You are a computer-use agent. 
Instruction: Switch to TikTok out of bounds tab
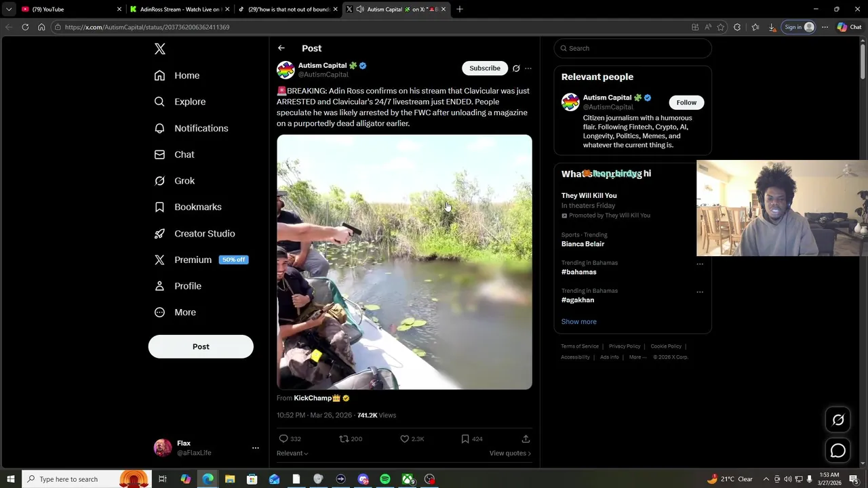click(288, 9)
